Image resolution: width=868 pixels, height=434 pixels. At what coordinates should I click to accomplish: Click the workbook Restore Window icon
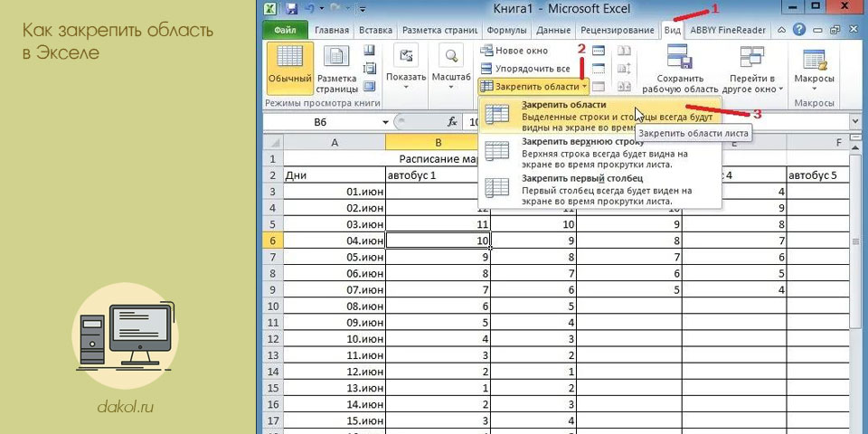835,30
